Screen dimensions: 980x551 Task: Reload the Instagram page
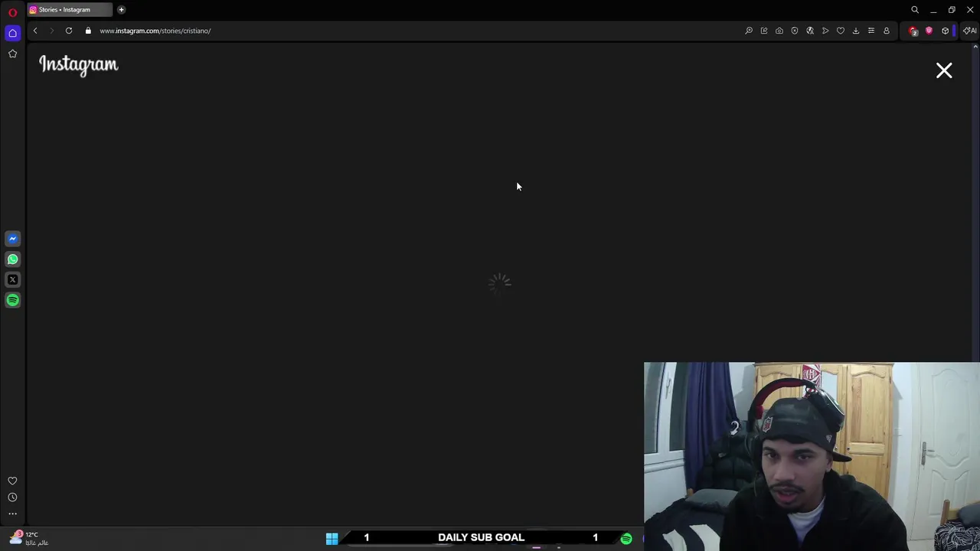pos(69,31)
